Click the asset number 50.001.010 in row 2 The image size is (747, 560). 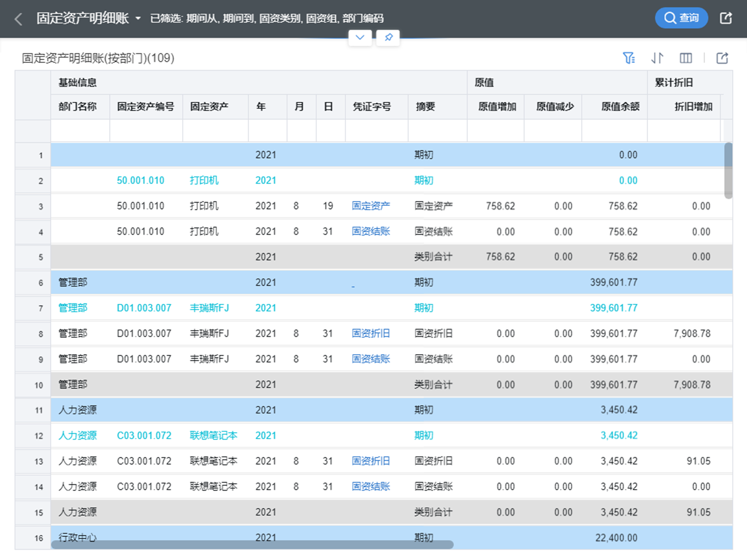pos(141,181)
